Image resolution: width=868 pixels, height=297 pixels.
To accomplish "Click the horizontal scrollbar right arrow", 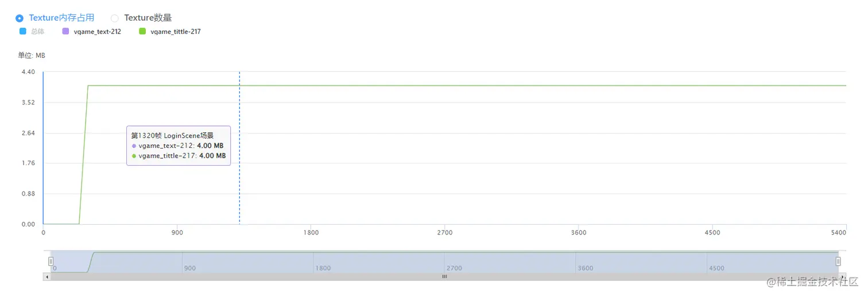I will (843, 276).
